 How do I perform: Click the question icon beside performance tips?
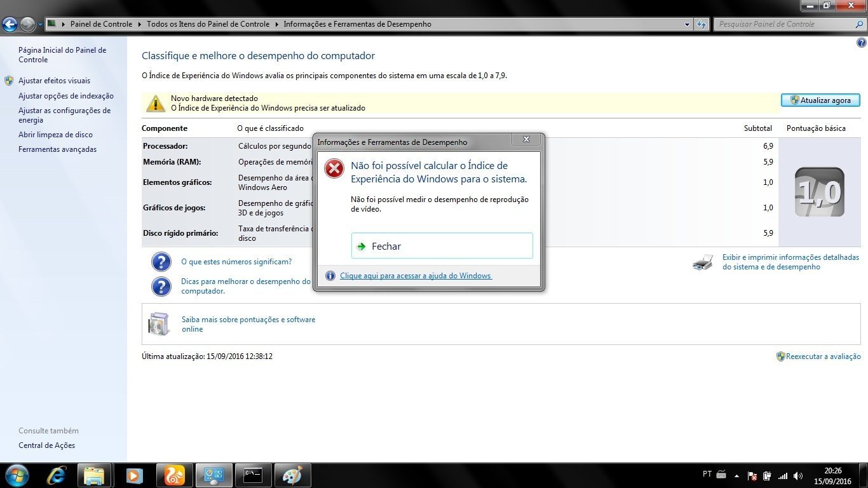coord(161,287)
